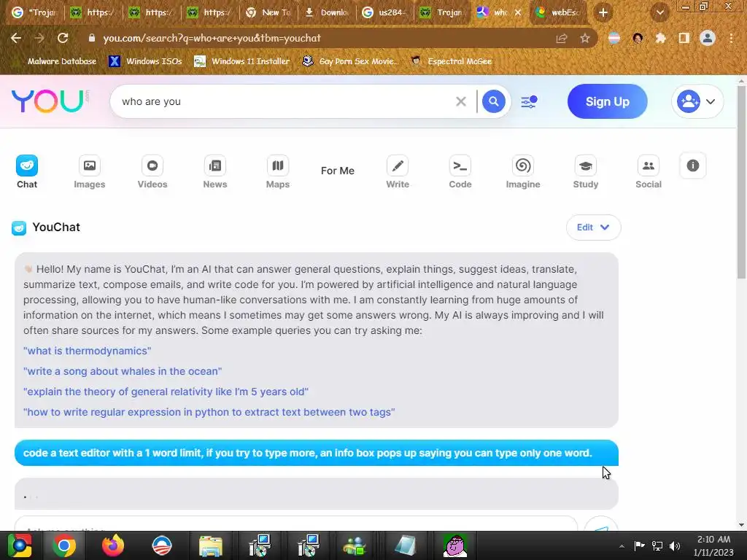The height and width of the screenshot is (560, 747).
Task: Open the News tab
Action: click(215, 172)
